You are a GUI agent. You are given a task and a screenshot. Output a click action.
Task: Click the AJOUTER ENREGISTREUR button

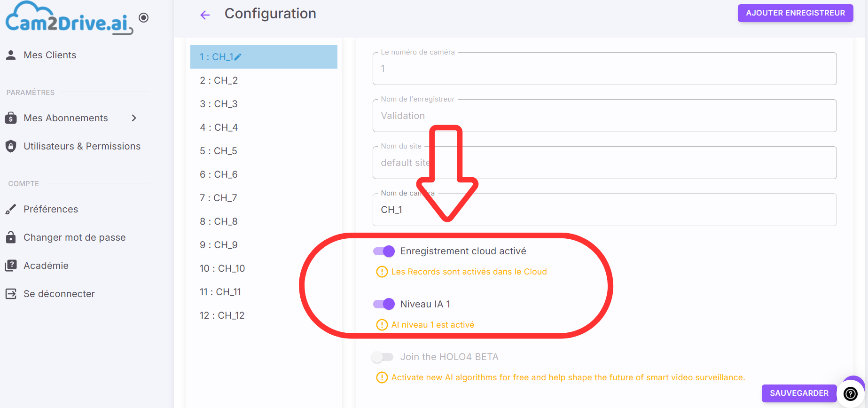pos(795,13)
